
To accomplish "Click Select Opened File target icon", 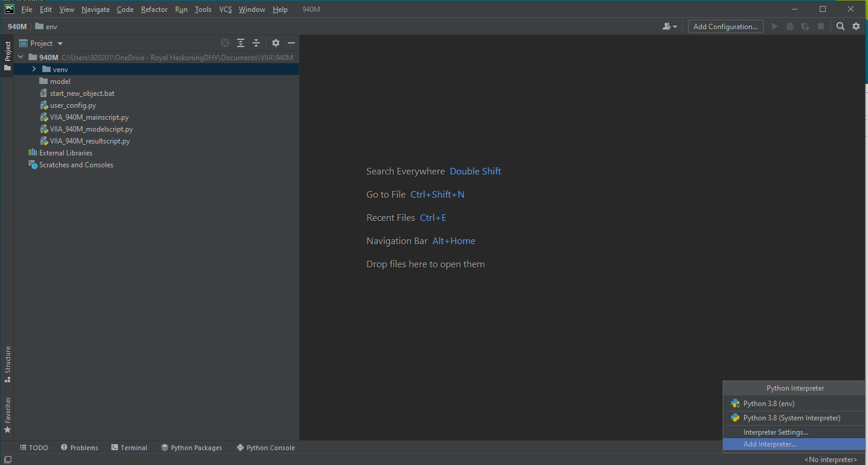I will (x=225, y=43).
